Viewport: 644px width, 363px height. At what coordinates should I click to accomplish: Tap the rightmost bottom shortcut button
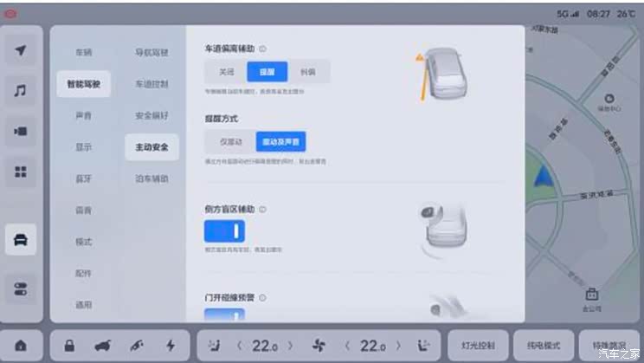(610, 346)
